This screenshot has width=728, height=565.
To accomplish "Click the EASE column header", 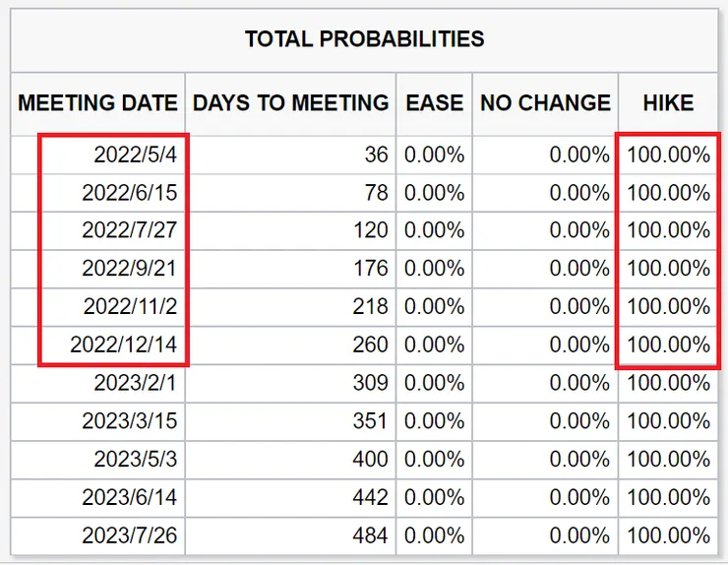I will [x=433, y=102].
